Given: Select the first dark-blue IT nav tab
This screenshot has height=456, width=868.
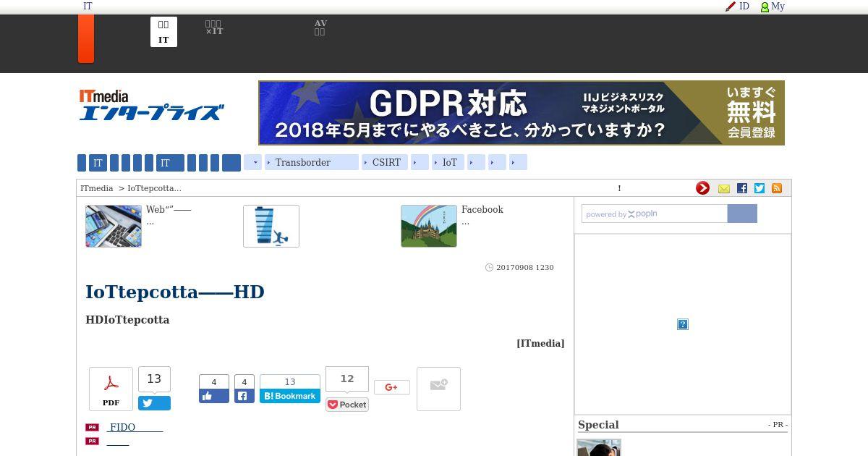Looking at the screenshot, I should [x=98, y=163].
